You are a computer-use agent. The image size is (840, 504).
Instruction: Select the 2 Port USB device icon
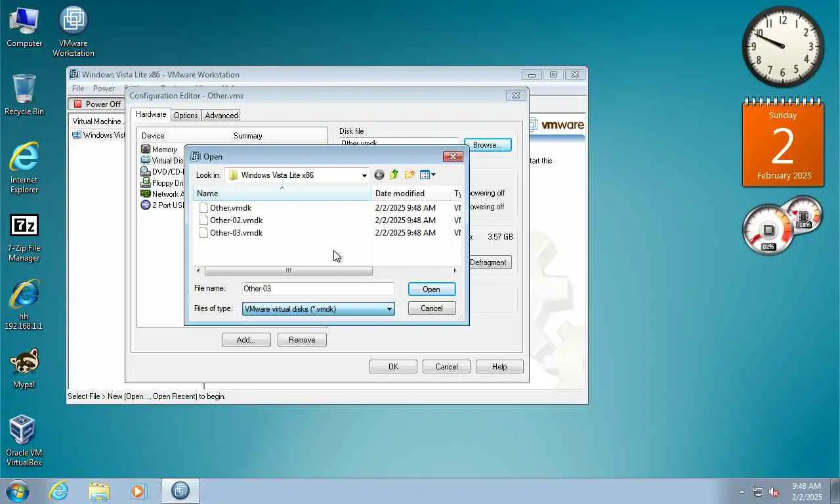[146, 205]
